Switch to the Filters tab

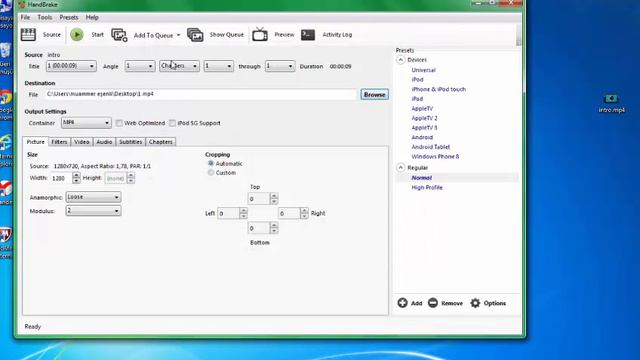click(x=59, y=142)
